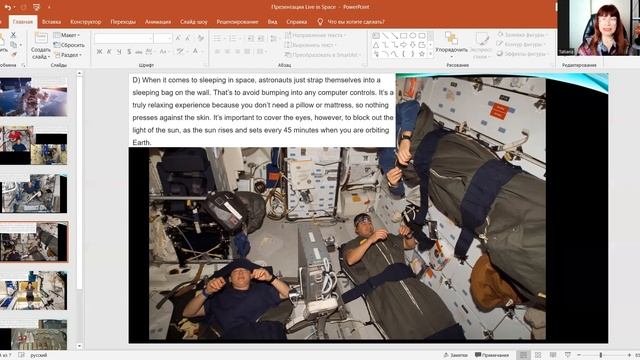This screenshot has width=640, height=360.
Task: Click Сбросить (Reset) slide button
Action: [69, 45]
